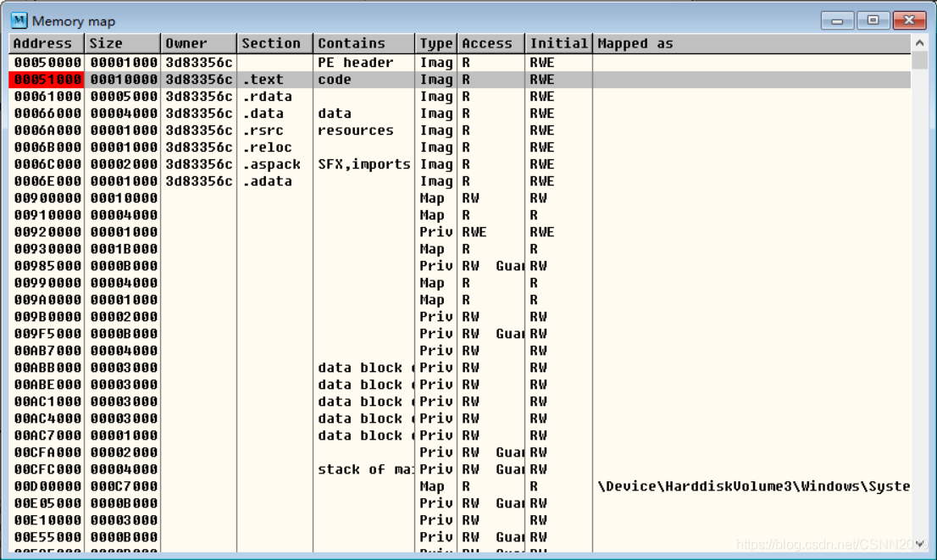Select the row at address 00910000
Viewport: 937px width, 560px height.
tap(459, 215)
